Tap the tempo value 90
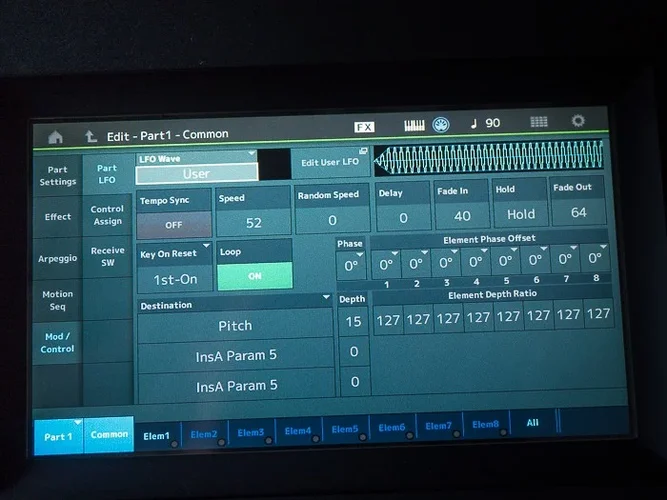 coord(493,123)
